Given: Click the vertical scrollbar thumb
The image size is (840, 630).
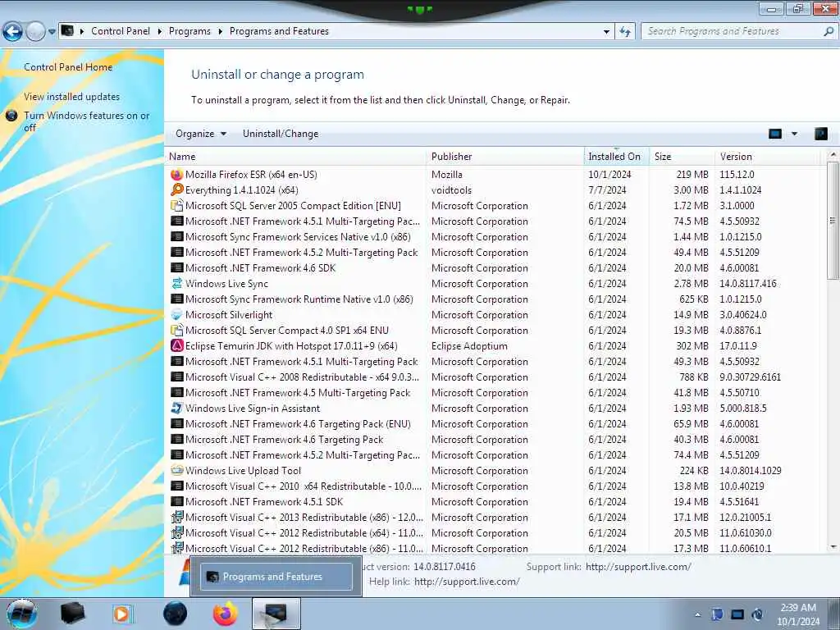Looking at the screenshot, I should (833, 220).
